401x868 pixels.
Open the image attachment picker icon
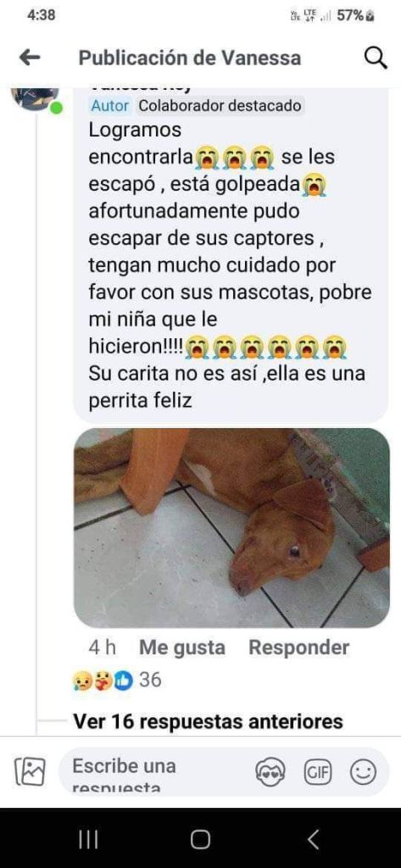click(30, 771)
